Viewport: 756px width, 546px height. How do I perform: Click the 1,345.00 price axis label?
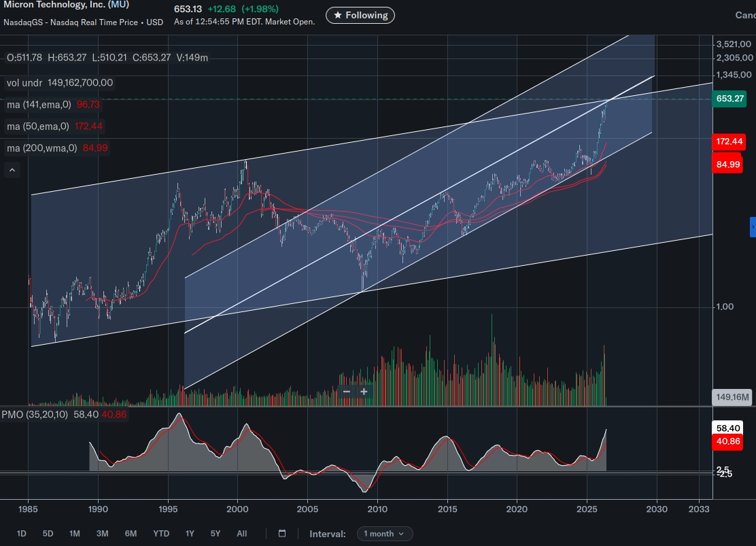tap(734, 75)
